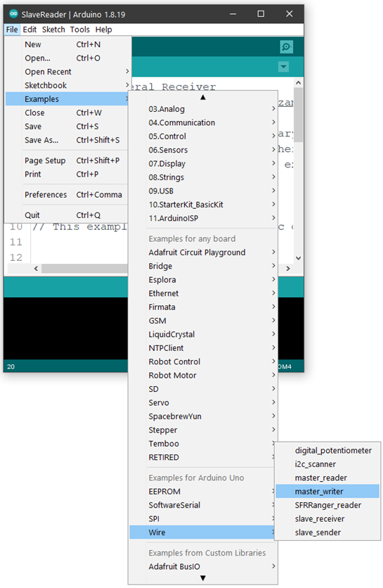Open SpacebrewYun examples
The width and height of the screenshot is (383, 588).
click(202, 417)
